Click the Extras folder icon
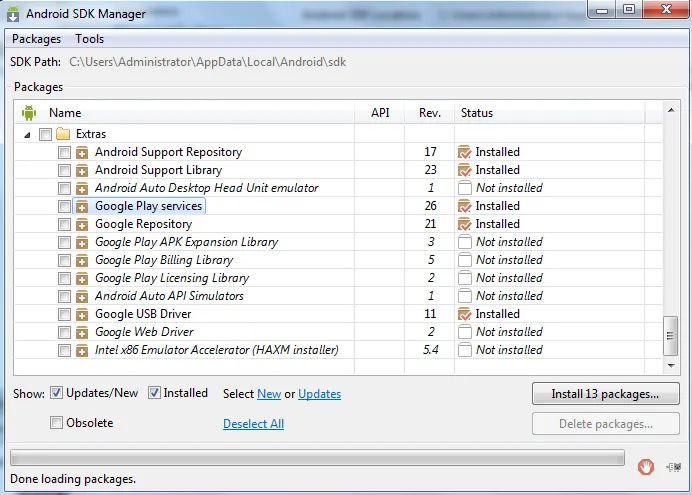Screen dimensions: 692x495 tap(63, 134)
